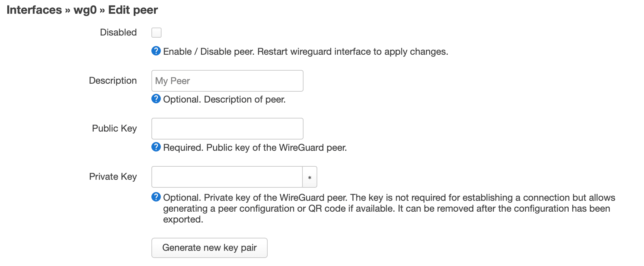The image size is (644, 266).
Task: Click into the Public Key input
Action: pos(227,129)
